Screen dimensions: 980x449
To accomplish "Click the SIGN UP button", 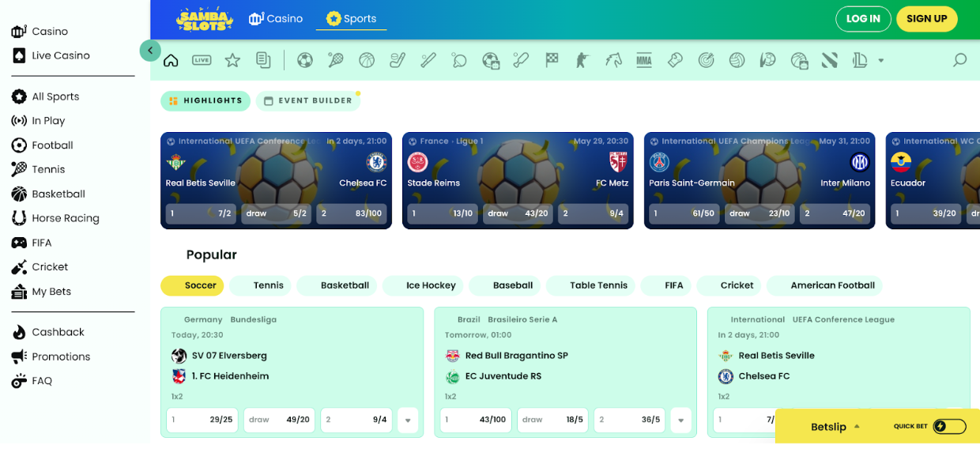I will tap(927, 19).
